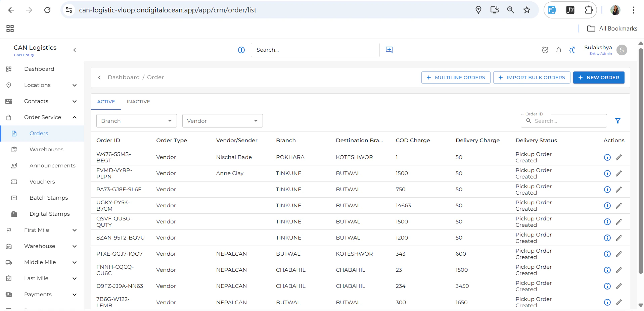Open info for order PTXE-GGJ7-1QQ7
This screenshot has height=311, width=644.
point(607,254)
